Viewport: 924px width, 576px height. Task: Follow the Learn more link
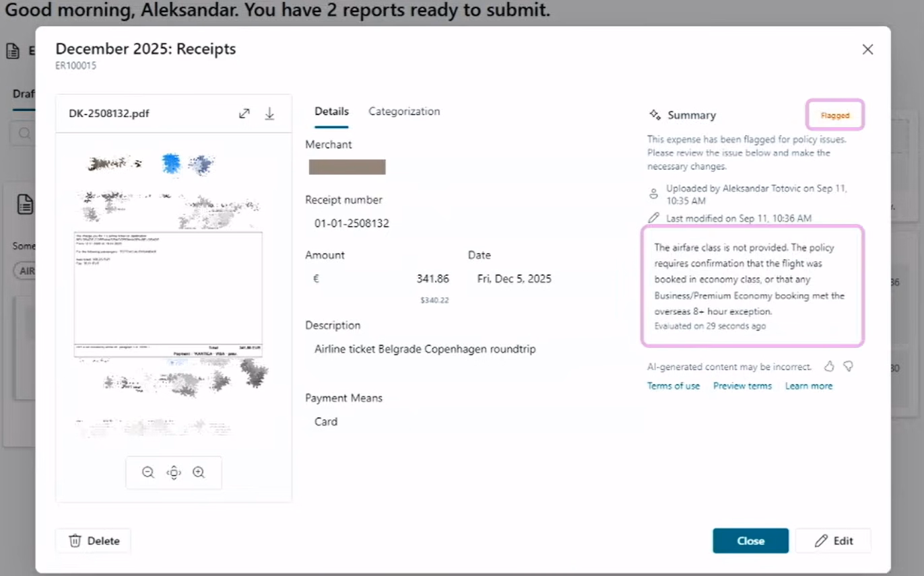pyautogui.click(x=809, y=386)
